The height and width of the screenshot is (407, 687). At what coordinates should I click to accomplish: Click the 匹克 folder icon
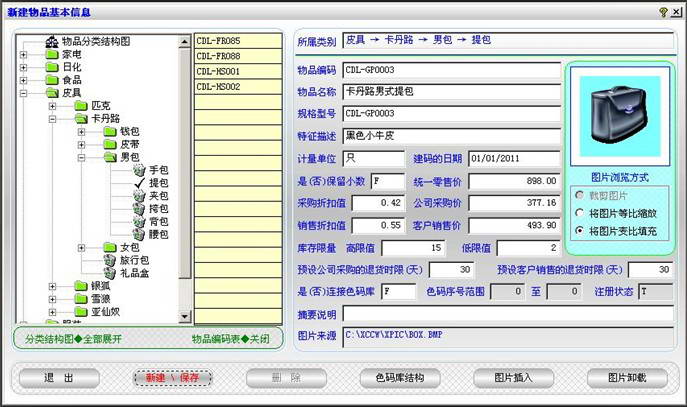(x=81, y=106)
